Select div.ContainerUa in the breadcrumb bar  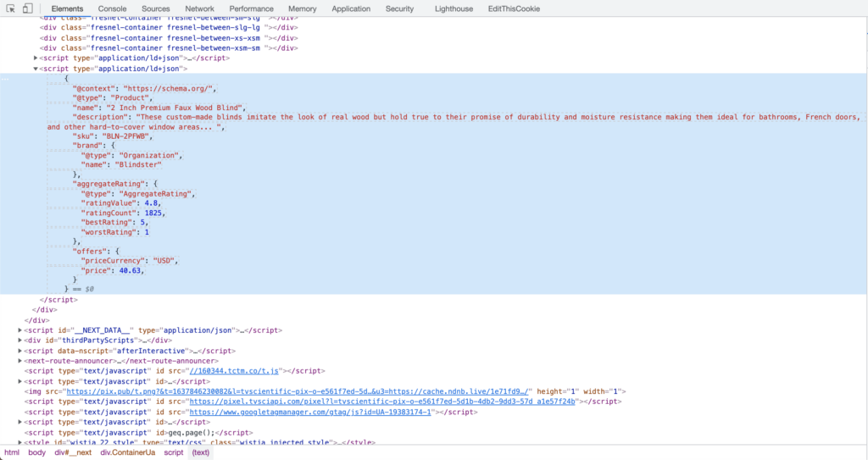tap(128, 453)
